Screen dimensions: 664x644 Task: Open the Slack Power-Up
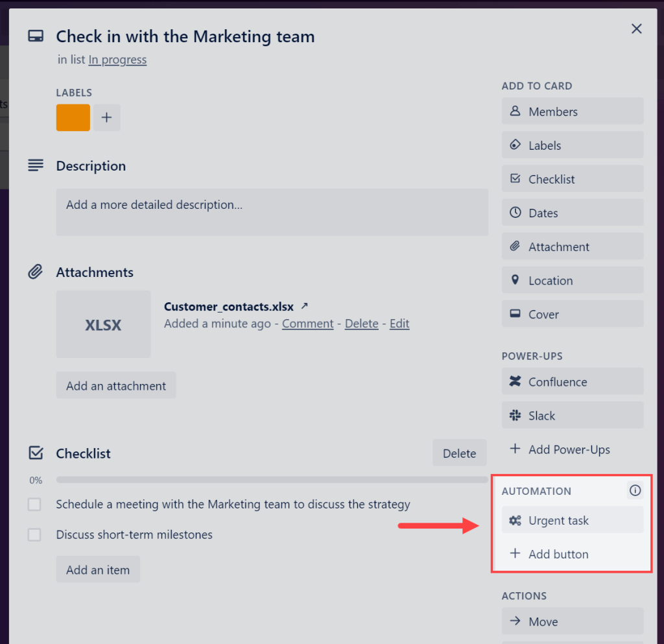click(573, 415)
